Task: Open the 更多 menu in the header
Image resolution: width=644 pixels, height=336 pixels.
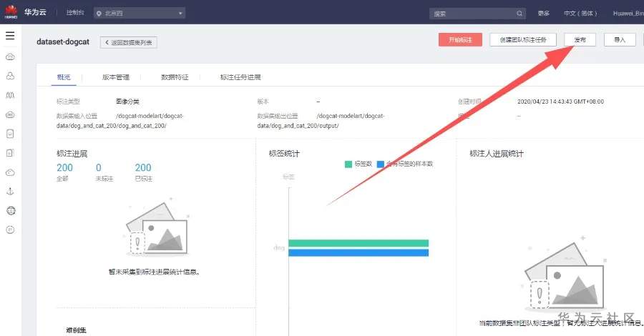Action: coord(544,13)
